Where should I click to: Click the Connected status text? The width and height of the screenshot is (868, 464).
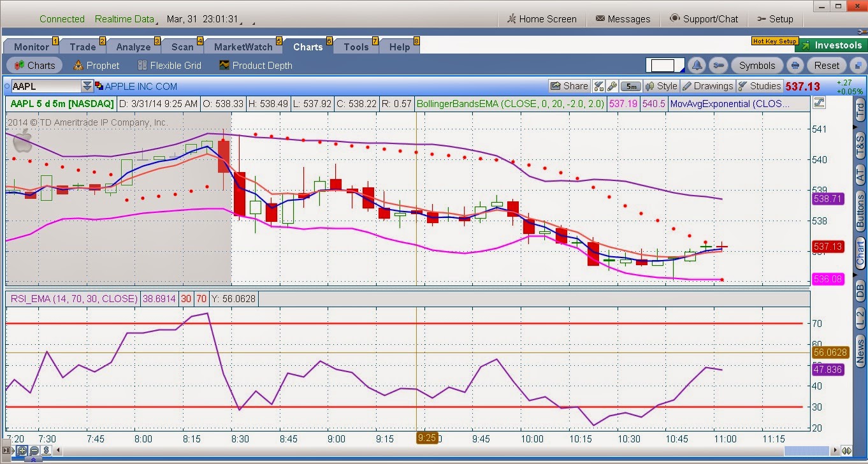[x=62, y=19]
